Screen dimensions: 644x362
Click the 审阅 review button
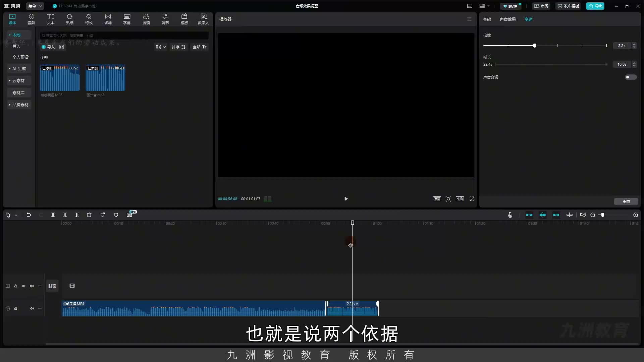[x=541, y=6]
